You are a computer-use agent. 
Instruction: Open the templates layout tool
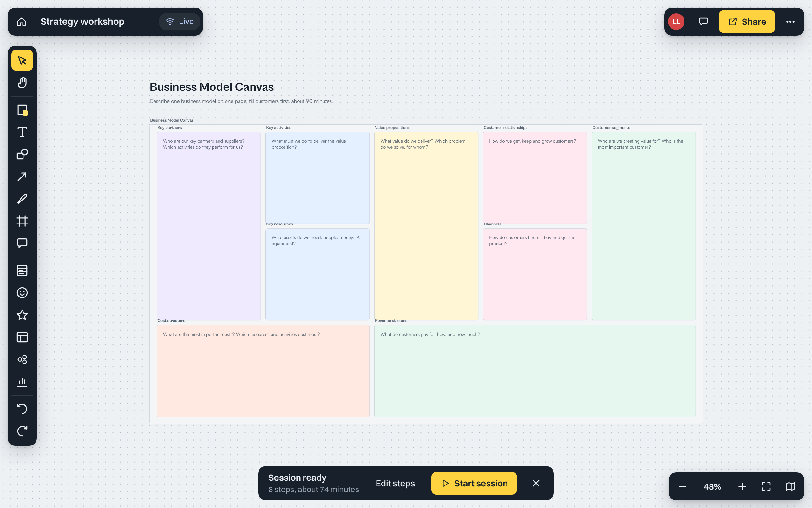pyautogui.click(x=22, y=337)
